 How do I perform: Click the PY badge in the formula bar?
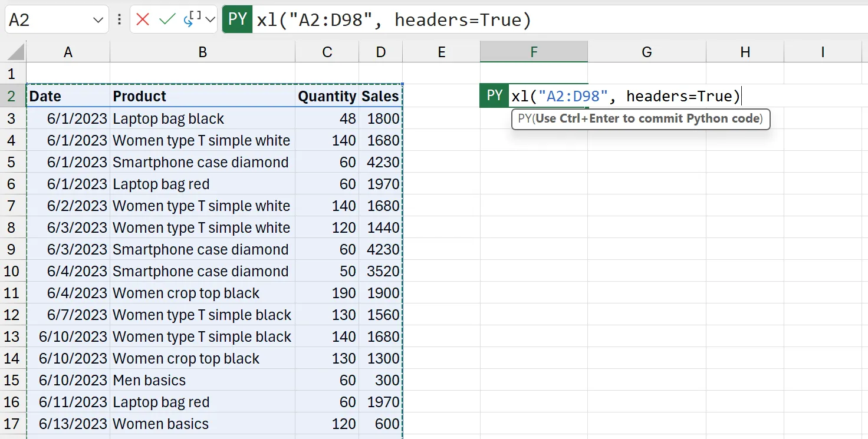[x=237, y=19]
